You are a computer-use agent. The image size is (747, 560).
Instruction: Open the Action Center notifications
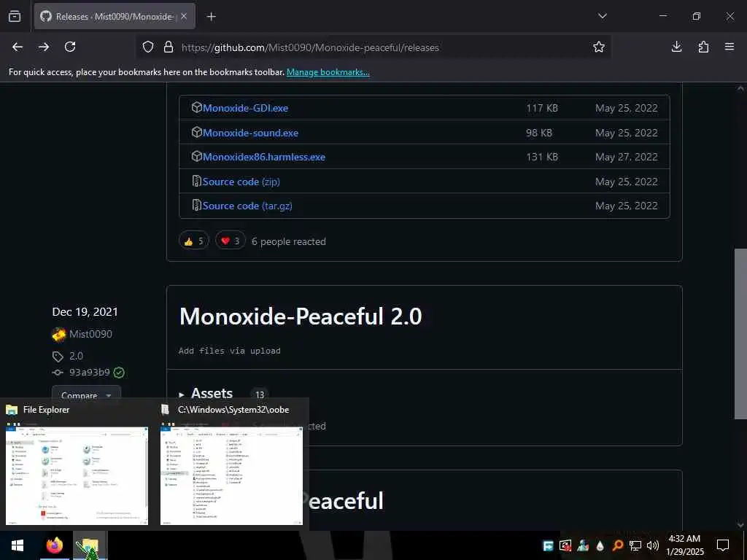(723, 545)
